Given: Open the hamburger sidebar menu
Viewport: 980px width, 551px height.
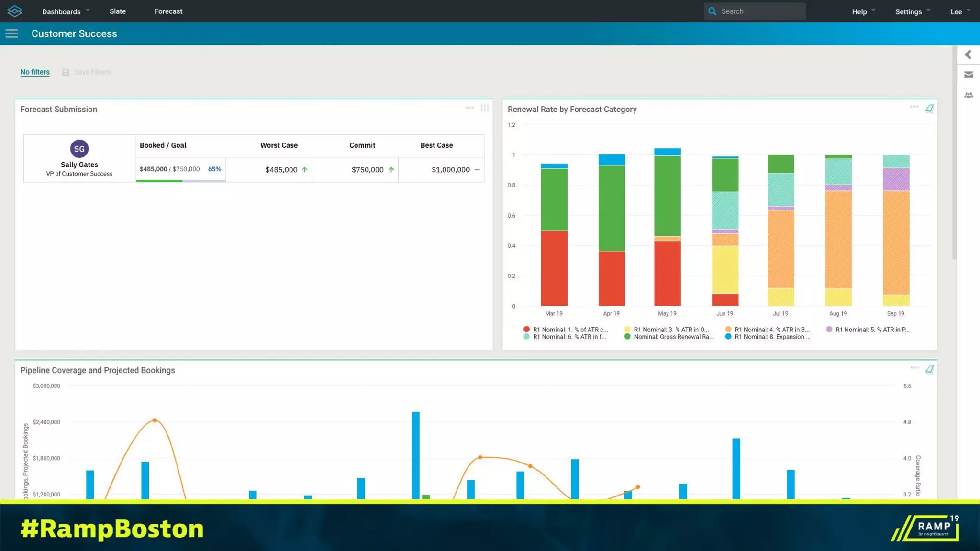Looking at the screenshot, I should point(12,33).
